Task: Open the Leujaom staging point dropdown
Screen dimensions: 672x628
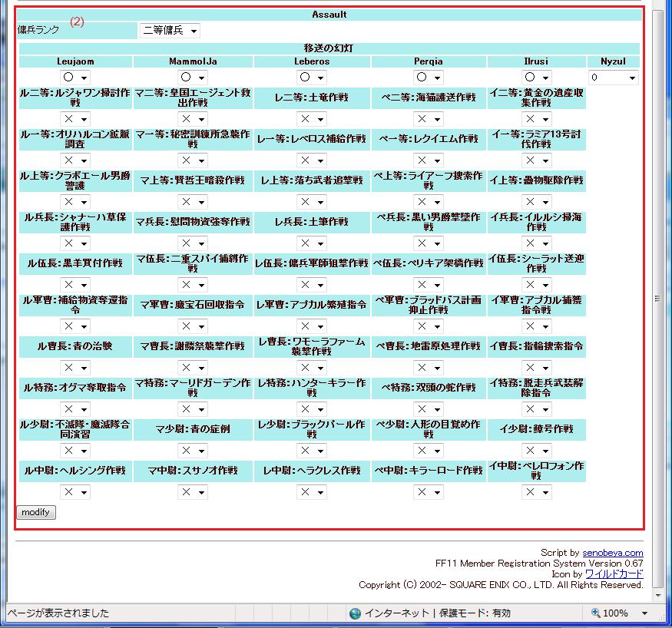Action: [x=75, y=78]
